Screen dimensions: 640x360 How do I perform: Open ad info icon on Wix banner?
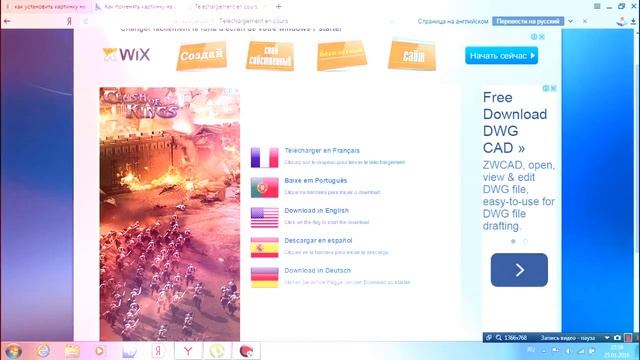pos(534,37)
